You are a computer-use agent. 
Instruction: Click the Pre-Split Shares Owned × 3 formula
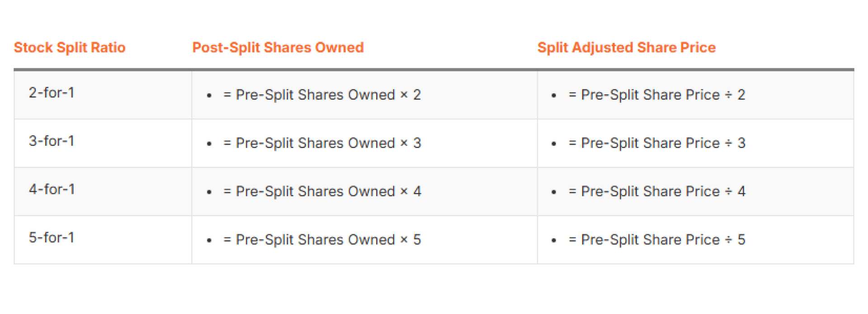(x=322, y=143)
